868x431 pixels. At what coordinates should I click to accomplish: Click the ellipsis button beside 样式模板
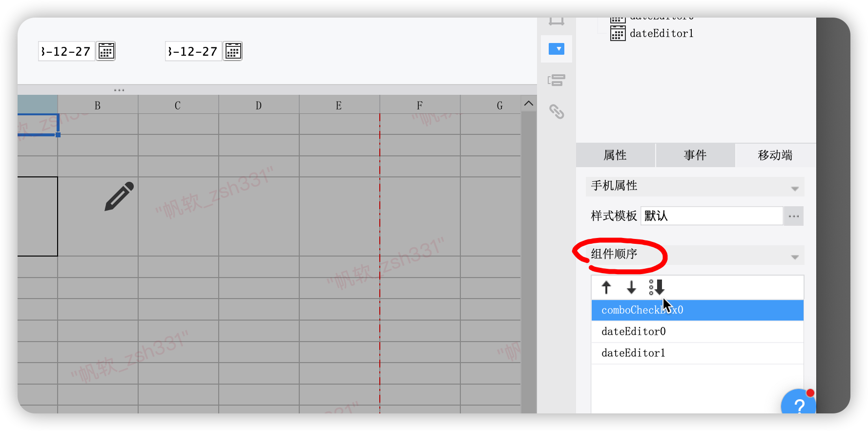793,216
